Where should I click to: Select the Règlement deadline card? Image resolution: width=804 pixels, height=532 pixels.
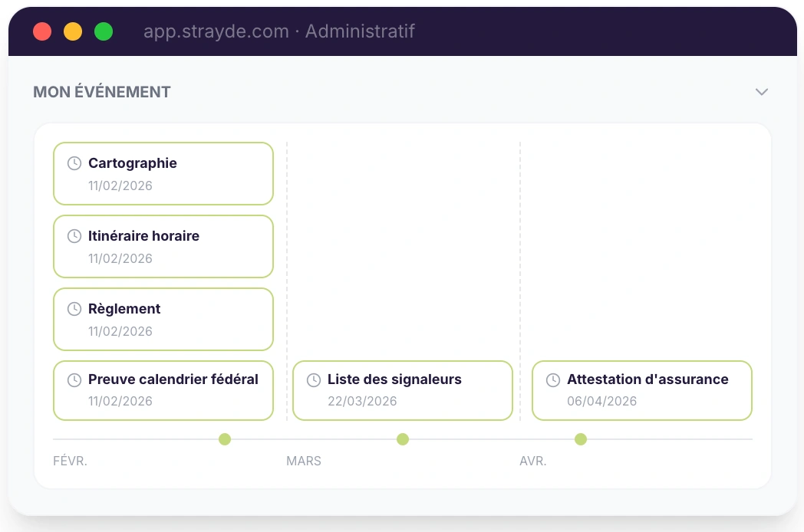coord(163,319)
